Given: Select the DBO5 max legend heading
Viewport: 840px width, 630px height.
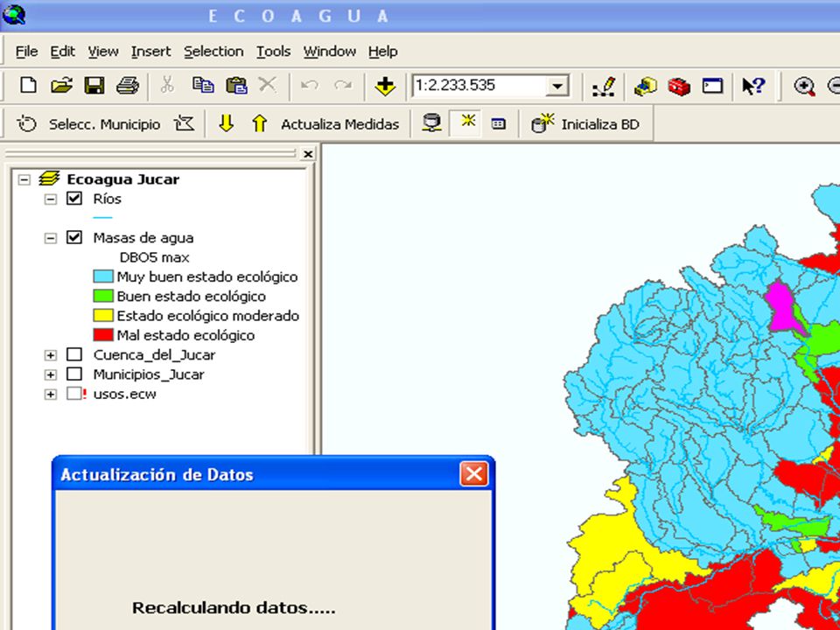Looking at the screenshot, I should coord(154,257).
